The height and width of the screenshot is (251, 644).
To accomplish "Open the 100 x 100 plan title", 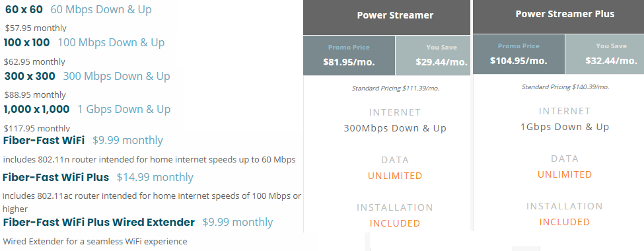I will (x=26, y=42).
